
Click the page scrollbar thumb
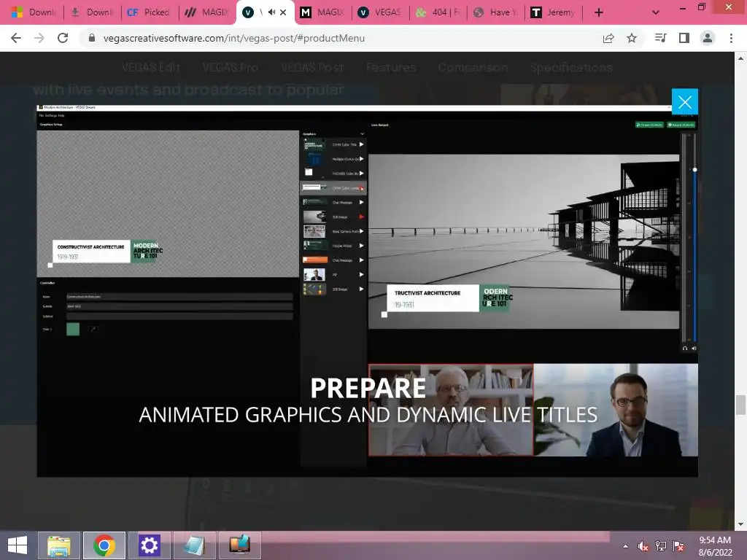[x=740, y=405]
